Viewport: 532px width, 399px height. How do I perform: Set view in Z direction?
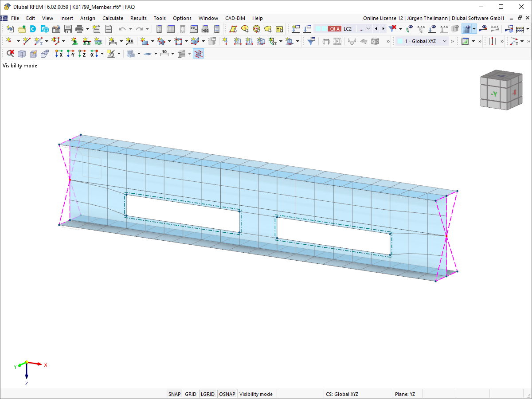tap(82, 54)
